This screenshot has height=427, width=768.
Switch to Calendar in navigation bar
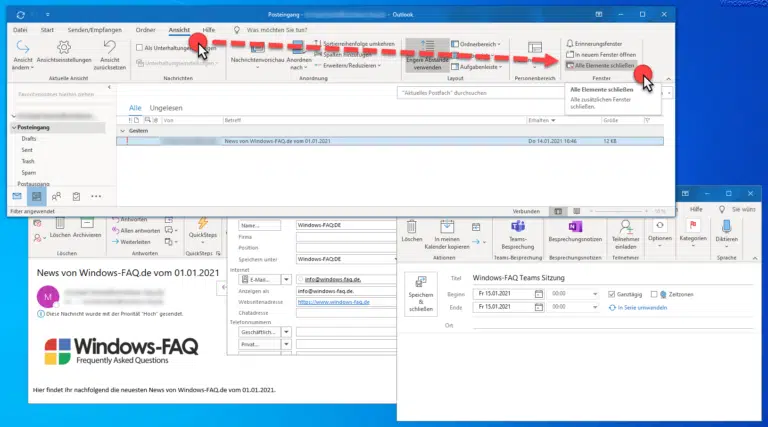37,196
